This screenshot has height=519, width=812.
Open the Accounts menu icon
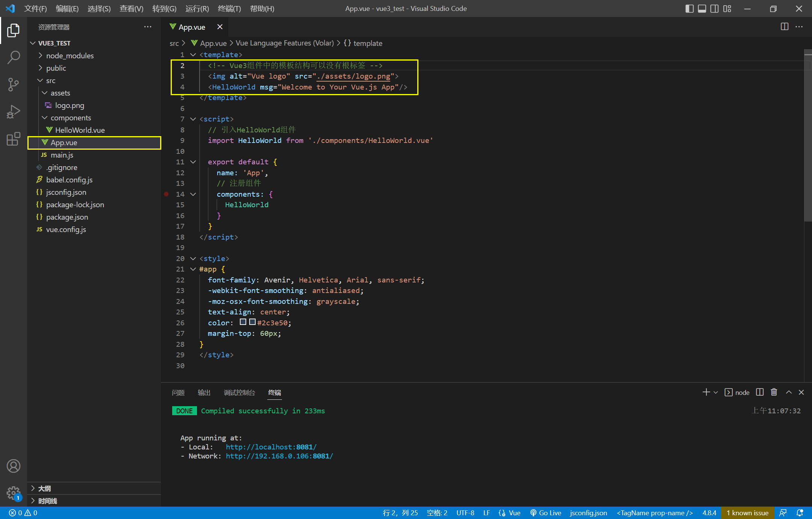[14, 466]
